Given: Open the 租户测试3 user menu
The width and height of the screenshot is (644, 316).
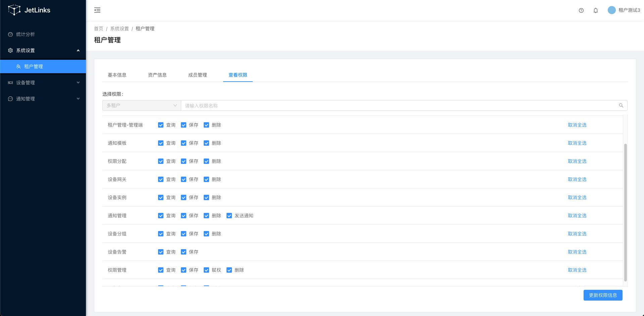Looking at the screenshot, I should 624,10.
